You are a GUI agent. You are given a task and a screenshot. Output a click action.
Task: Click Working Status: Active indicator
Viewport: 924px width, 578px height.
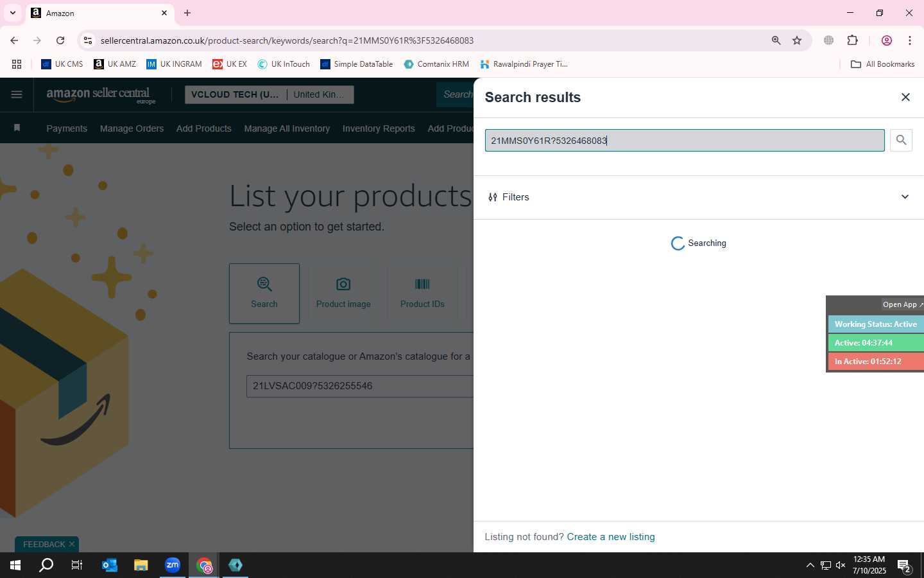(x=876, y=324)
